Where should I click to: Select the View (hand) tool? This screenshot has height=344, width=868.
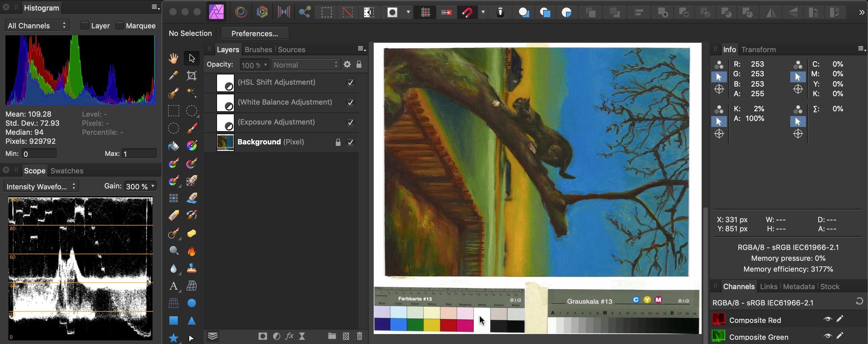point(174,58)
